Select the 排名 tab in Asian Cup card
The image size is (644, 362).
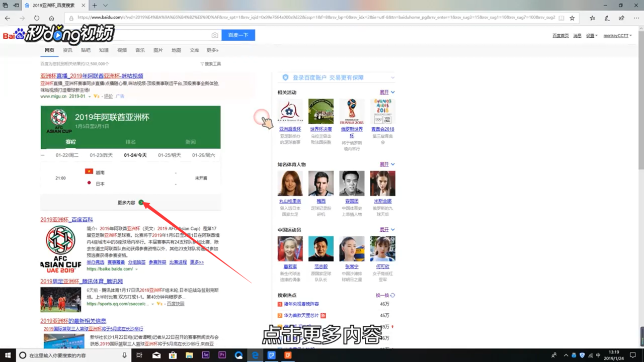point(130,142)
